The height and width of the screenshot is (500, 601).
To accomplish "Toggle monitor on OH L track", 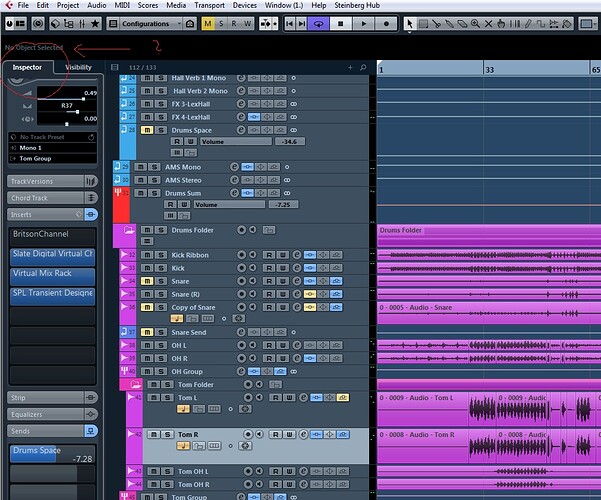I will (x=252, y=345).
